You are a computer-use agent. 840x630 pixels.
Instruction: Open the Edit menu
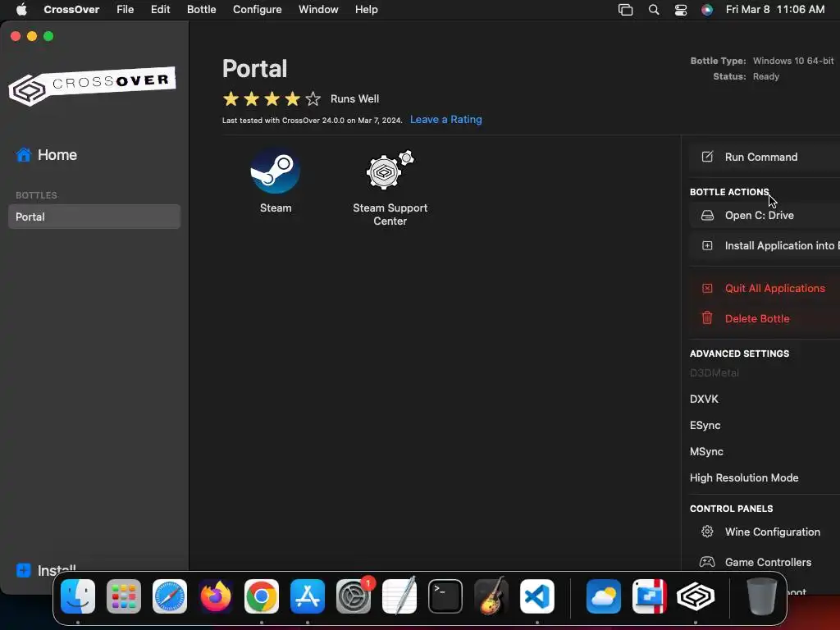[160, 10]
